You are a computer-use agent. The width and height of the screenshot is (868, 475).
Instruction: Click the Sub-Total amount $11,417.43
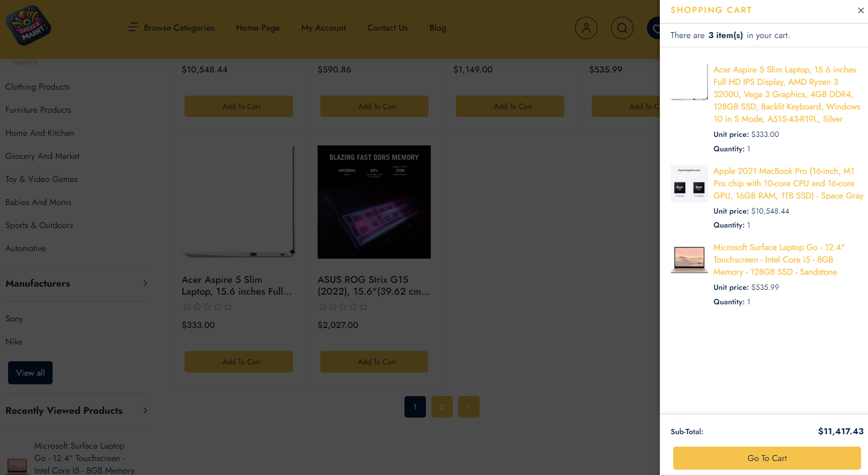pos(841,432)
